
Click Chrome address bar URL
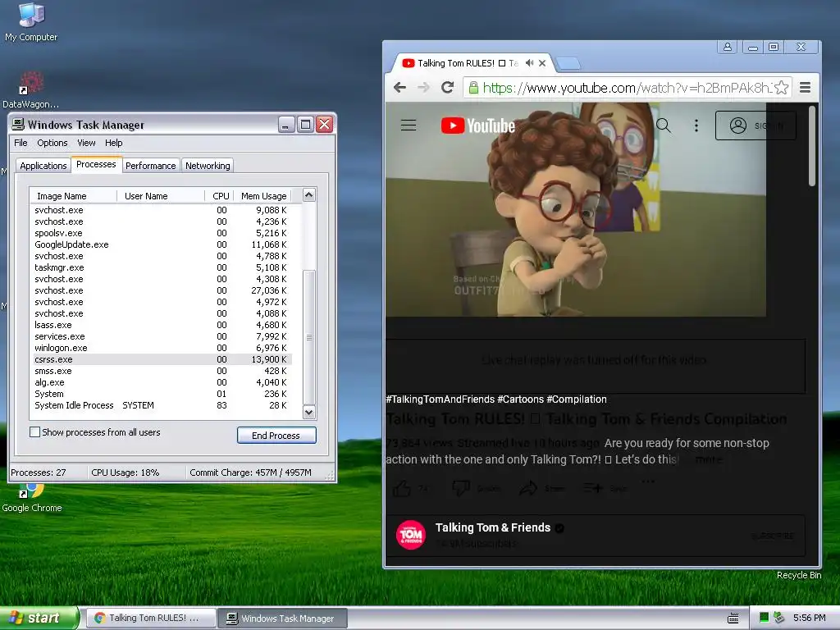627,87
